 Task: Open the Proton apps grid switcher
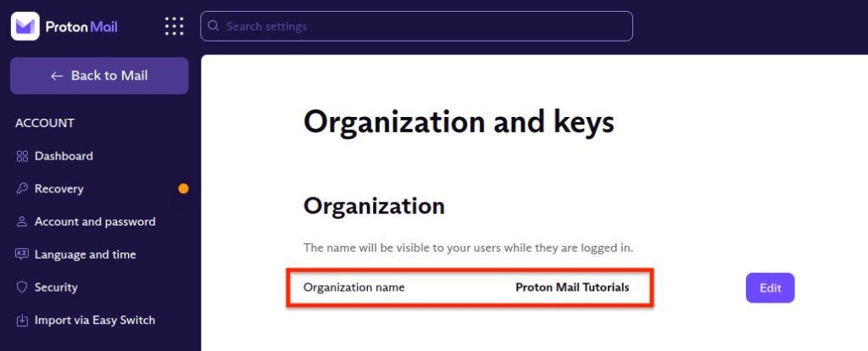[x=174, y=26]
